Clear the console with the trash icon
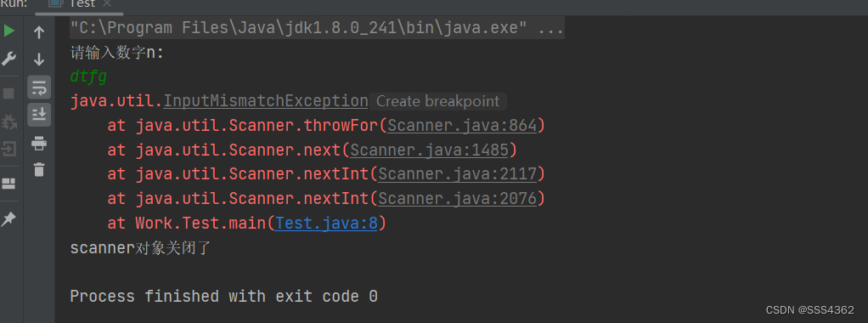Viewport: 868px width, 323px height. (x=39, y=169)
